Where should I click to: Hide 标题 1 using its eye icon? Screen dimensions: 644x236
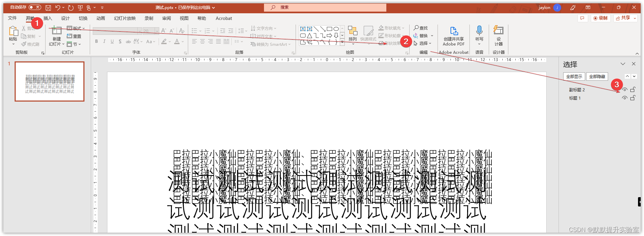click(x=625, y=98)
